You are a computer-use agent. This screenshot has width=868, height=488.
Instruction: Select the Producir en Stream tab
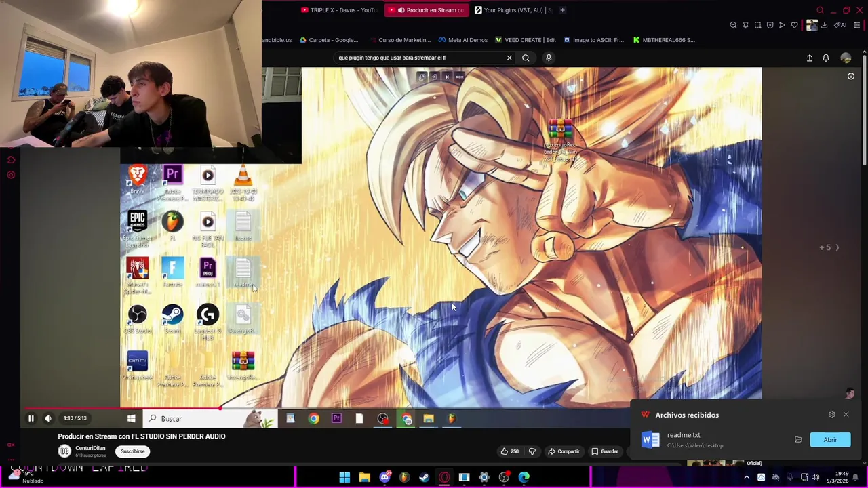point(426,10)
